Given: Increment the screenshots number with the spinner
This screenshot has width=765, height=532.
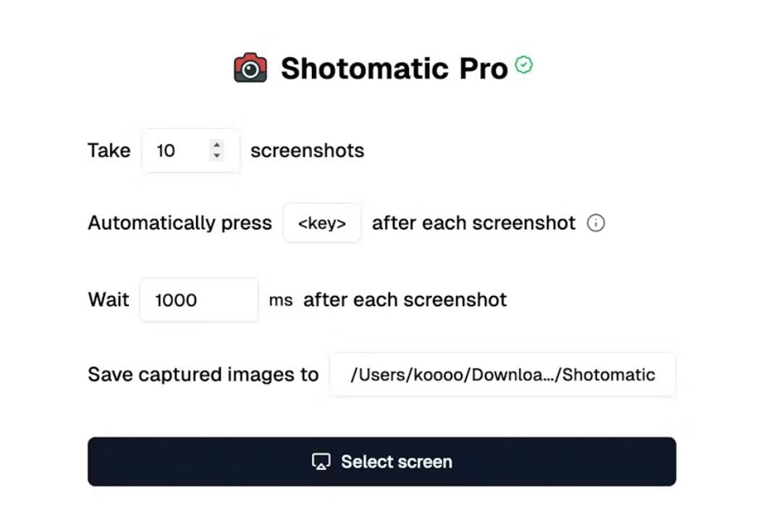Looking at the screenshot, I should tap(216, 145).
